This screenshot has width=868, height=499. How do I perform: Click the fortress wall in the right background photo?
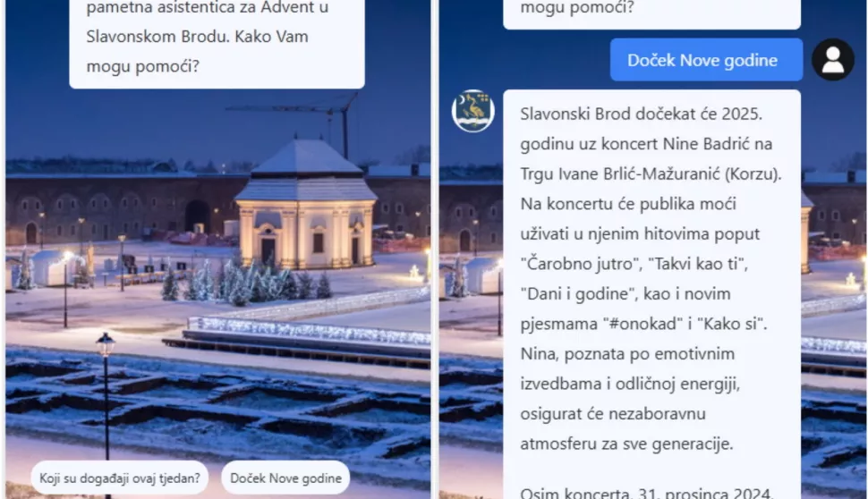[x=471, y=216]
